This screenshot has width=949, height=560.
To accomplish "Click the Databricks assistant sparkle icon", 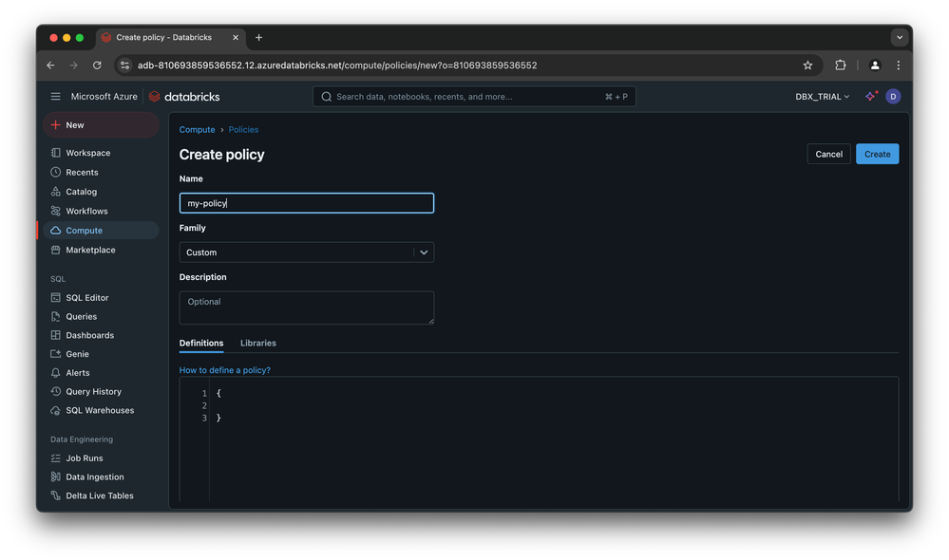I will point(869,97).
